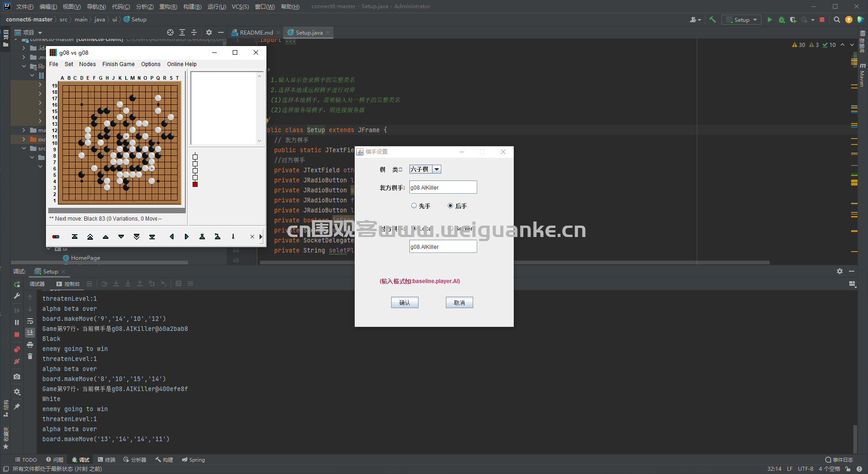868x474 pixels.
Task: Choose the Local opponent radio button
Action: (x=414, y=228)
